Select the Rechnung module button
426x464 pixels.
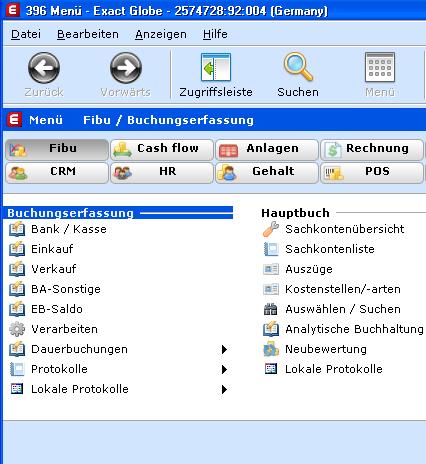tap(372, 149)
